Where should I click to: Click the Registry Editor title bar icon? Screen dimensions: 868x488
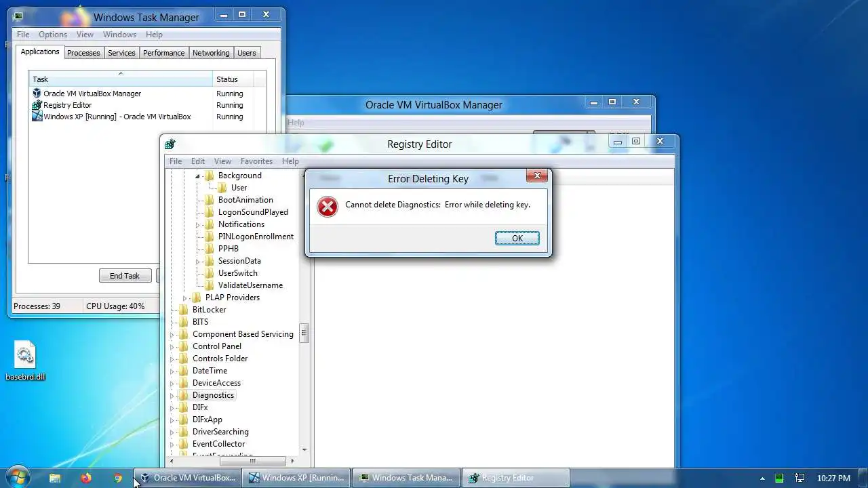[x=170, y=144]
